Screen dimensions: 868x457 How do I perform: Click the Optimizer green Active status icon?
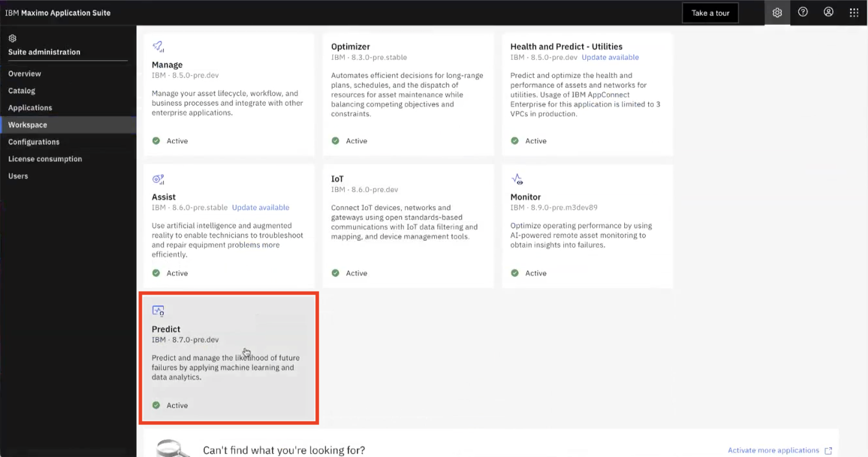(335, 141)
